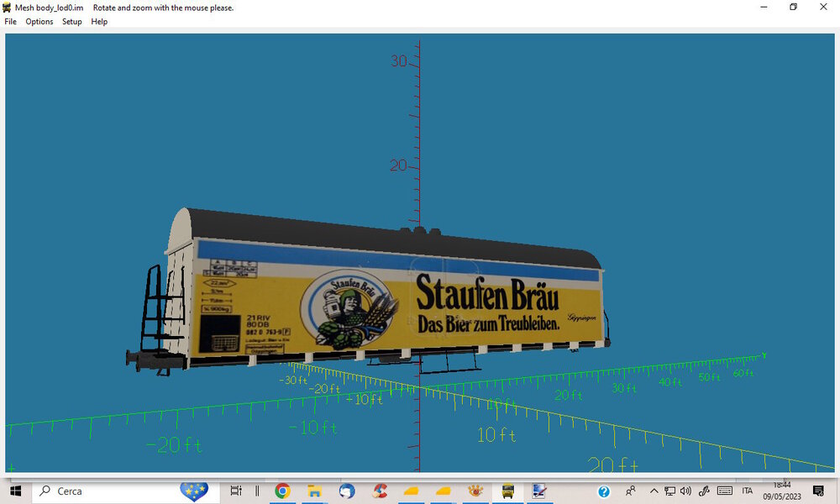The height and width of the screenshot is (504, 840).
Task: Click the first yellow wedge icon in taskbar
Action: tap(411, 491)
